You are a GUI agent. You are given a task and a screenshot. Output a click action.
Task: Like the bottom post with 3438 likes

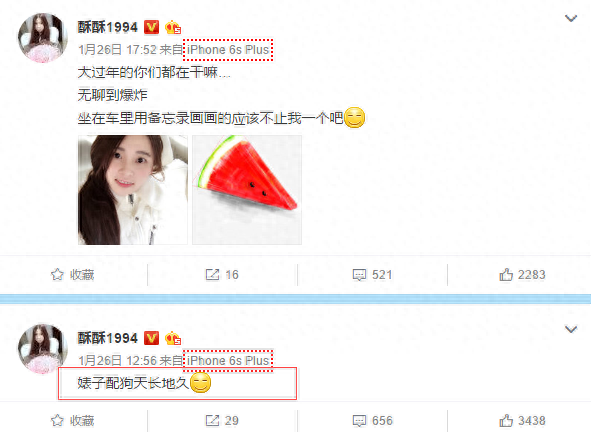506,420
